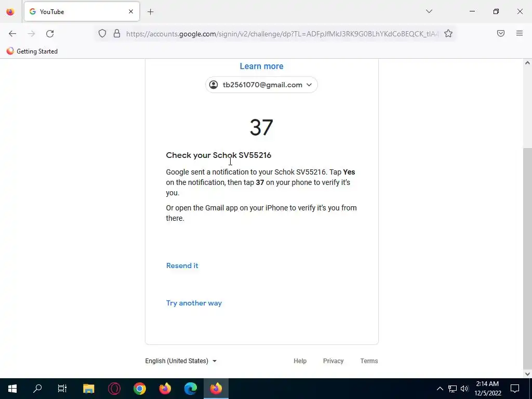Open the Privacy footer link

333,361
